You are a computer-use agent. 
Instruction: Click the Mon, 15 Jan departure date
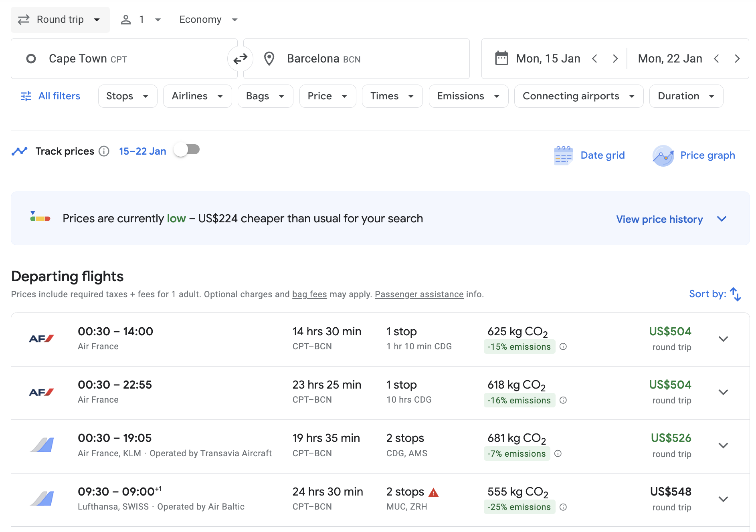548,59
